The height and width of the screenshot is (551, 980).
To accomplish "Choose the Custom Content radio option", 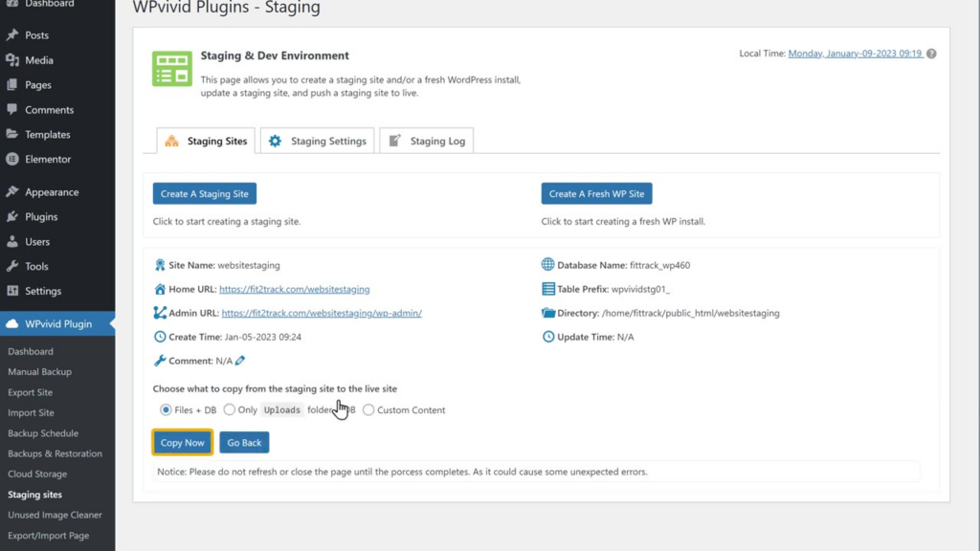I will click(x=368, y=410).
